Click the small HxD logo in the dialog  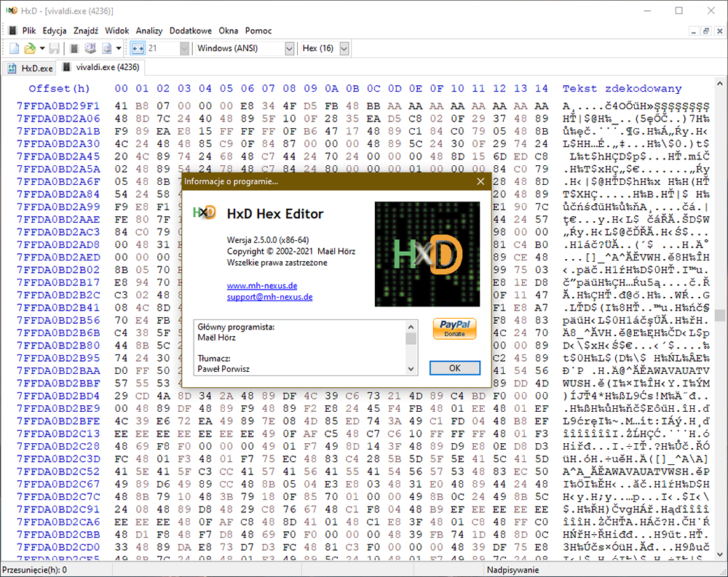(x=205, y=212)
